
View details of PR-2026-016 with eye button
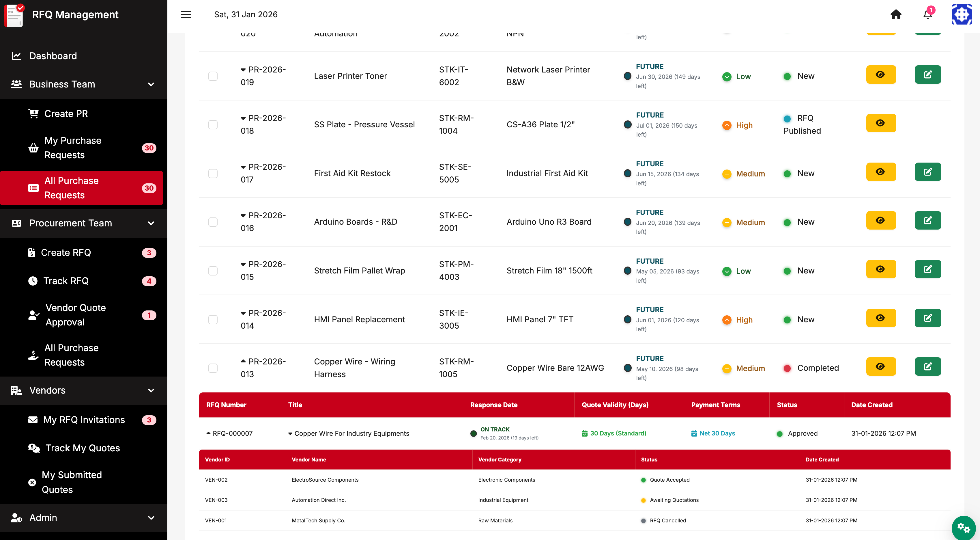click(881, 220)
